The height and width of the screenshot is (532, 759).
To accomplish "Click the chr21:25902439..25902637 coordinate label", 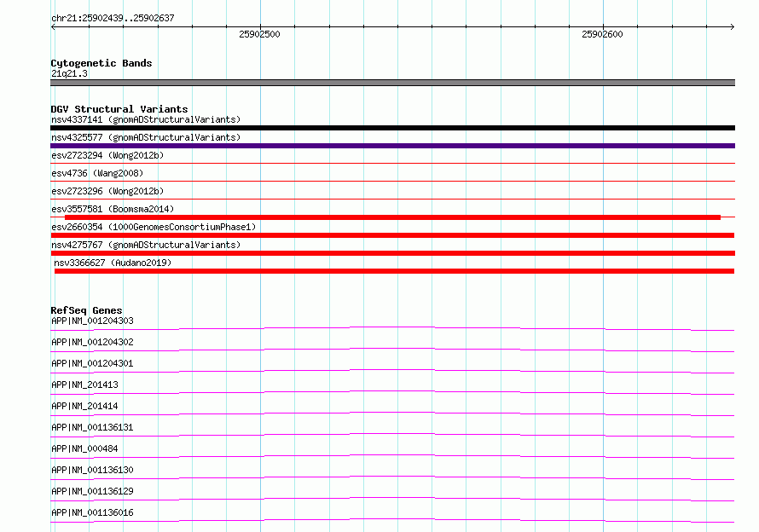I will coord(113,18).
